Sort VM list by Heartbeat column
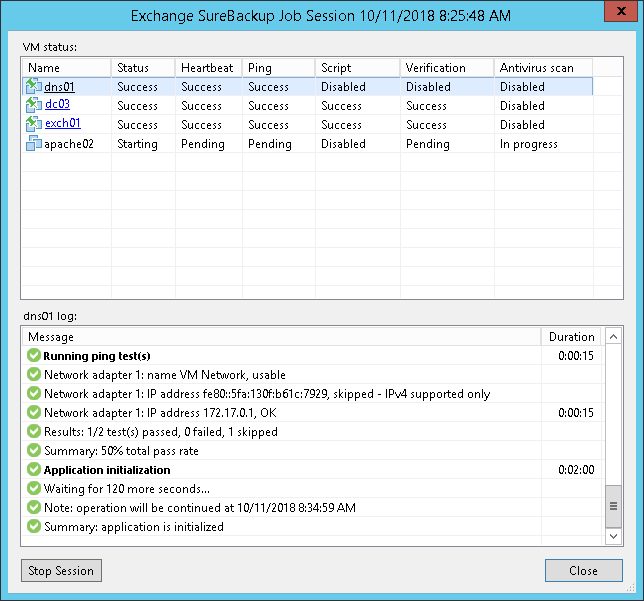644x601 pixels. click(207, 68)
